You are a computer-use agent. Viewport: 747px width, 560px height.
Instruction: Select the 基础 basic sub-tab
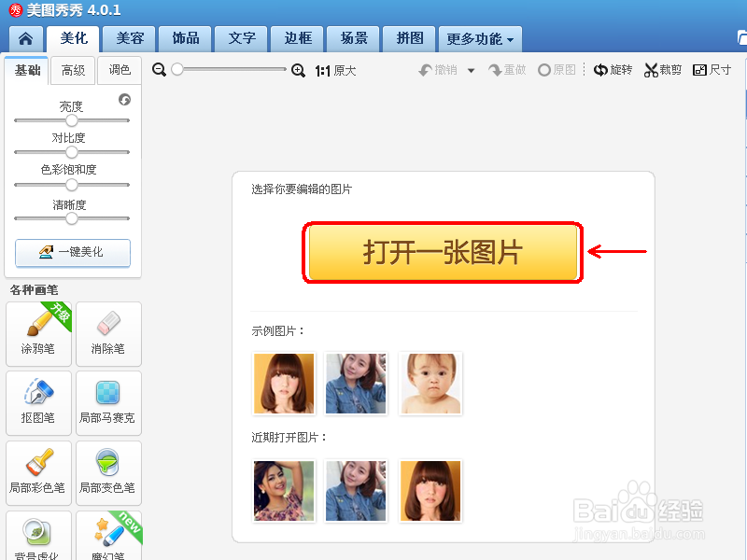pyautogui.click(x=27, y=71)
